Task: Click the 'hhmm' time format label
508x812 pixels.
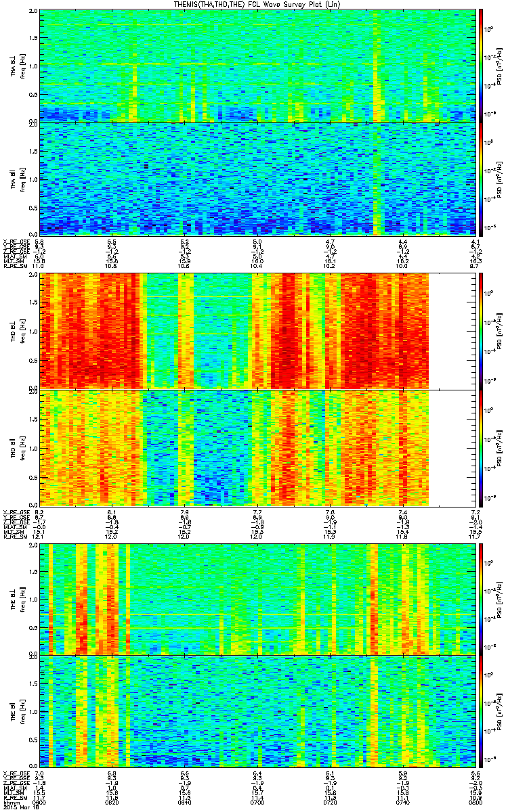Action: (x=10, y=802)
